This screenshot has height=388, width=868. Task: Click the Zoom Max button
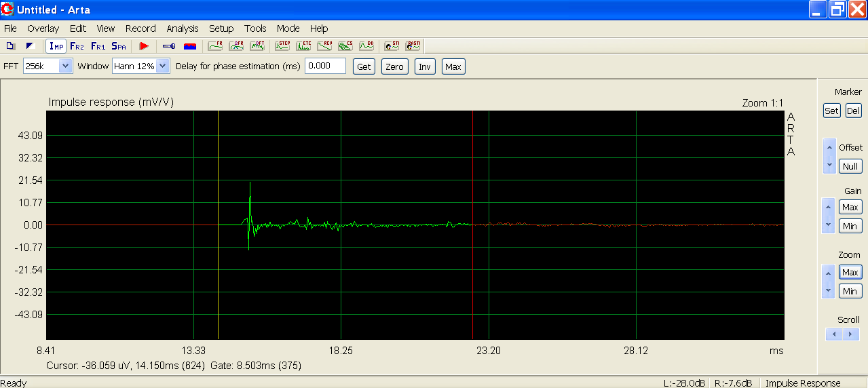(850, 272)
